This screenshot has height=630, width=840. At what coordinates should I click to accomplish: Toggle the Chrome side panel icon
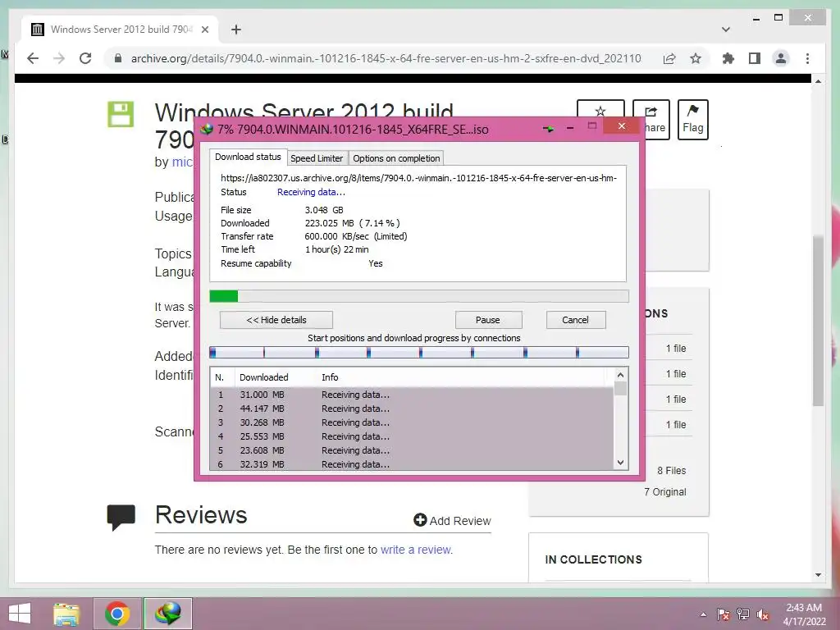755,58
